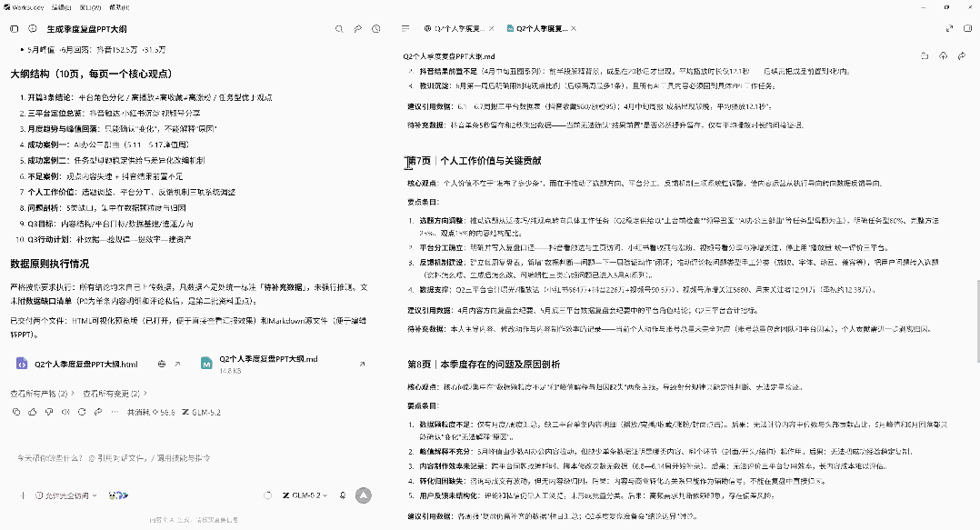Screen dimensions: 980x530
Task: Click the 大纲结构 (10页，每页一个核心观点) heading
Action: [x=91, y=74]
